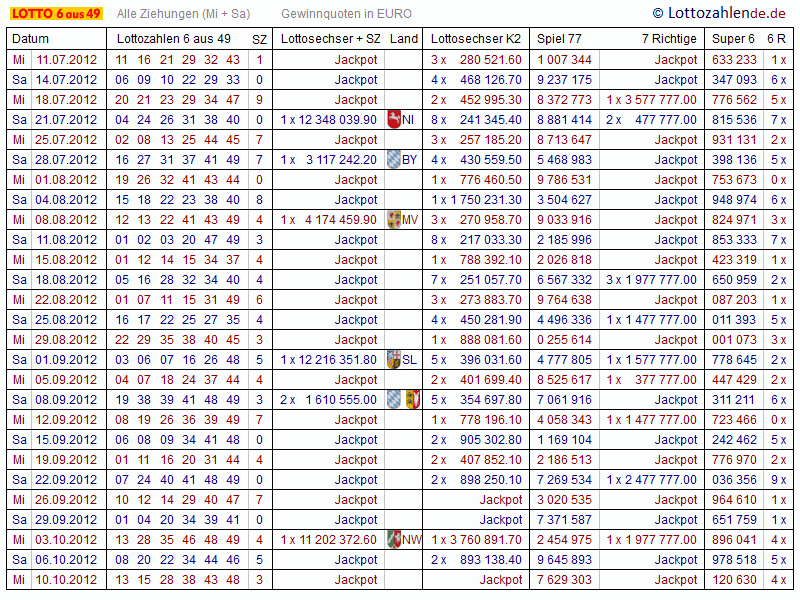Click the 'Alle Ziehungen (Mi + Sa)' text

pos(183,14)
